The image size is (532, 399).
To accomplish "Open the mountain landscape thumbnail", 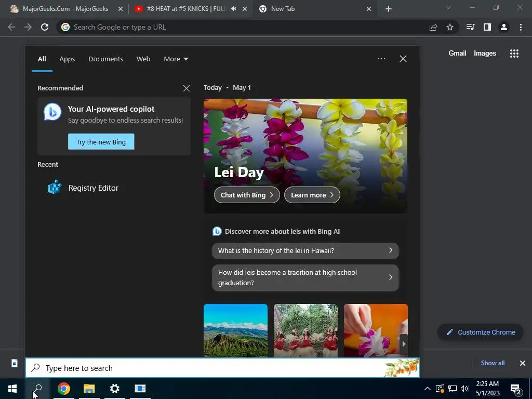I will coord(235,330).
